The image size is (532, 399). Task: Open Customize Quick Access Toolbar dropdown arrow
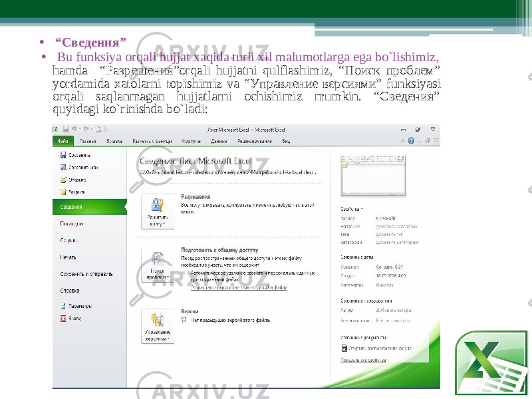106,129
